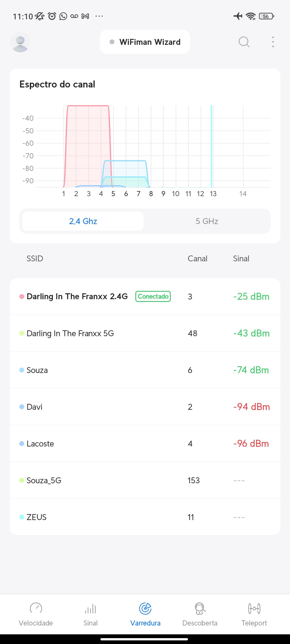
Task: Select the Varredura scan tab icon
Action: tap(145, 609)
